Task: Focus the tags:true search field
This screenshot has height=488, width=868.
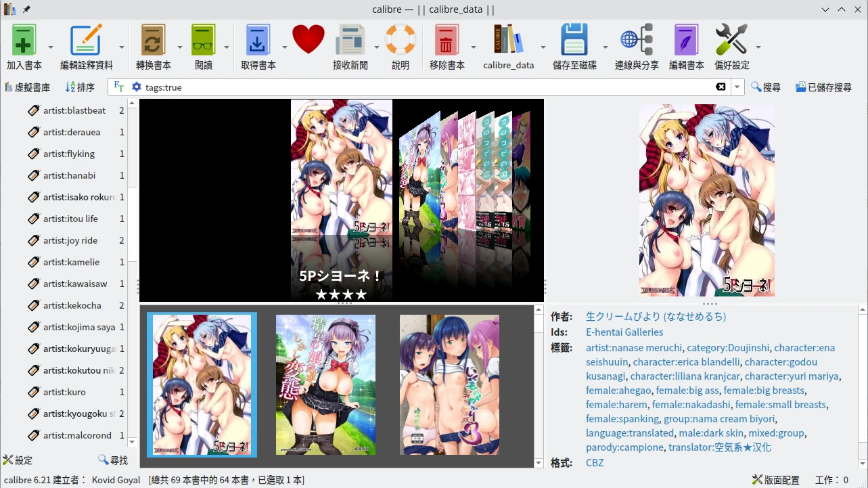Action: [x=426, y=87]
